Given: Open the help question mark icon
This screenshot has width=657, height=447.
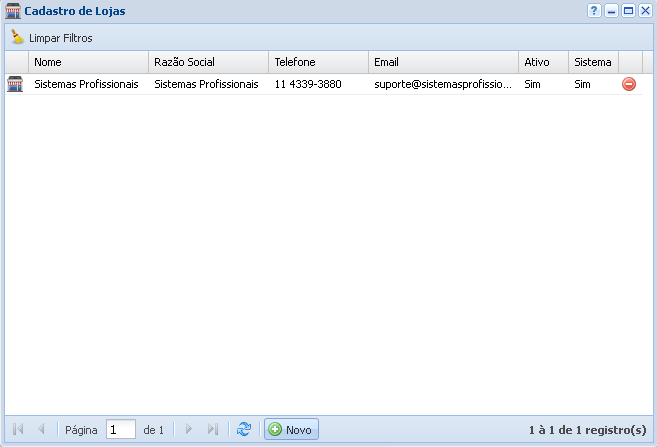Looking at the screenshot, I should (594, 11).
